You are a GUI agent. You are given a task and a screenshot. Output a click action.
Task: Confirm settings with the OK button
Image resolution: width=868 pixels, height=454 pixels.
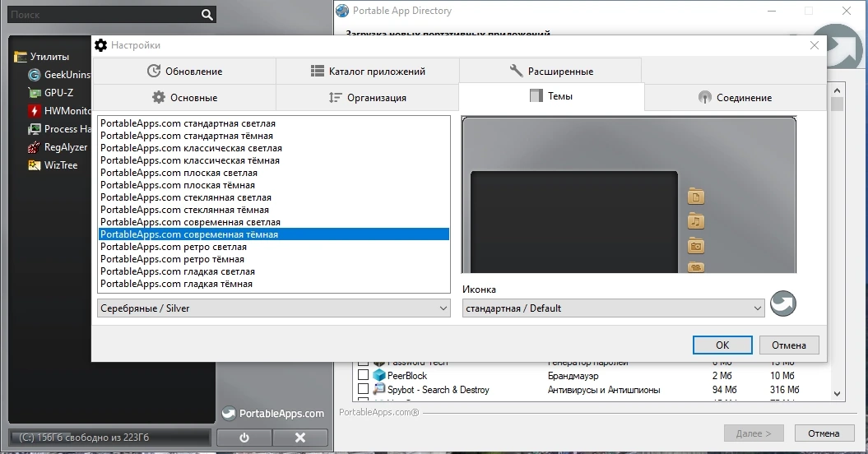(x=722, y=345)
